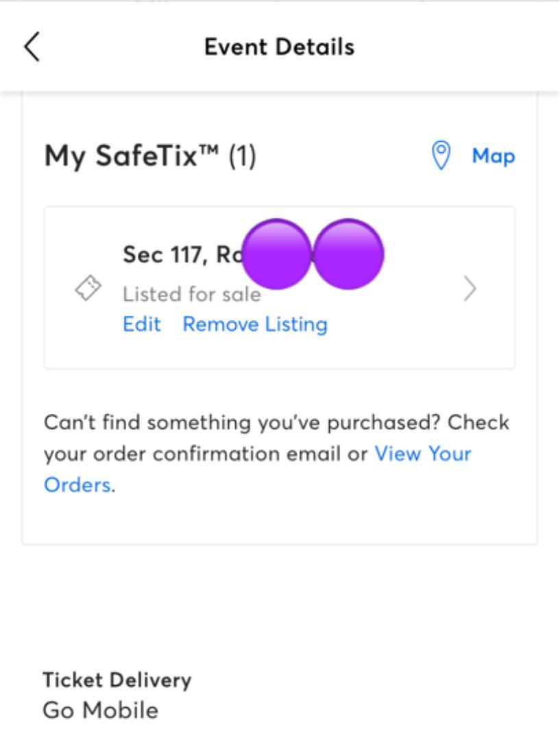Click the first purple circle sticker

click(277, 254)
